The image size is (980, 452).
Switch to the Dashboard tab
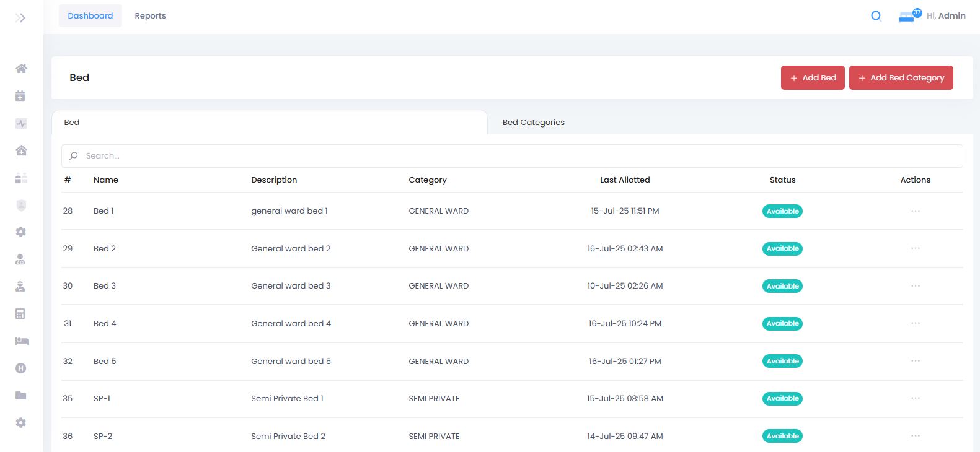[x=90, y=16]
